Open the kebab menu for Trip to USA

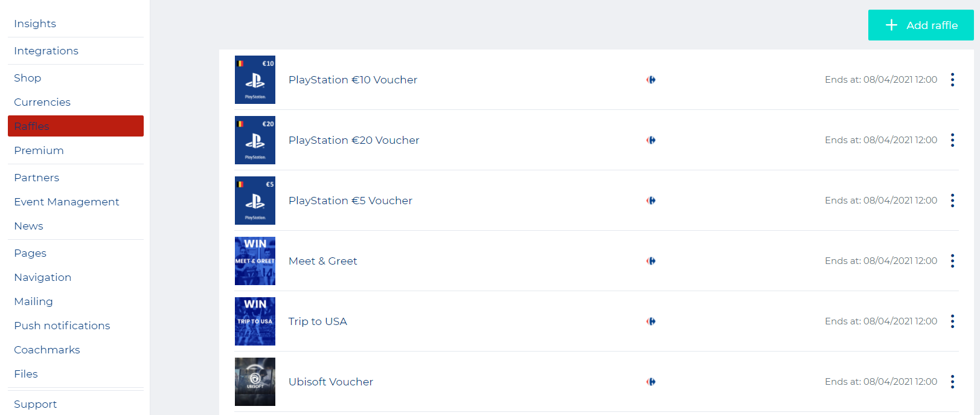coord(952,321)
